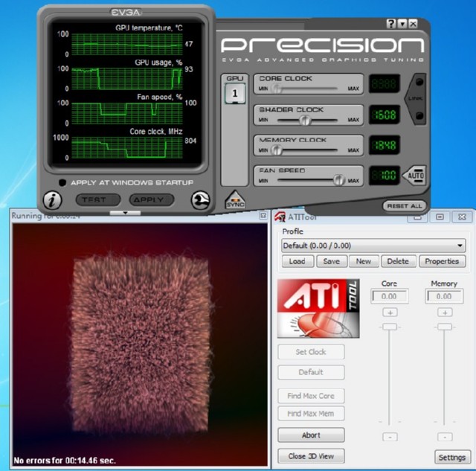Open the ATITool Profile dropdown
Image resolution: width=476 pixels, height=471 pixels.
tap(373, 246)
